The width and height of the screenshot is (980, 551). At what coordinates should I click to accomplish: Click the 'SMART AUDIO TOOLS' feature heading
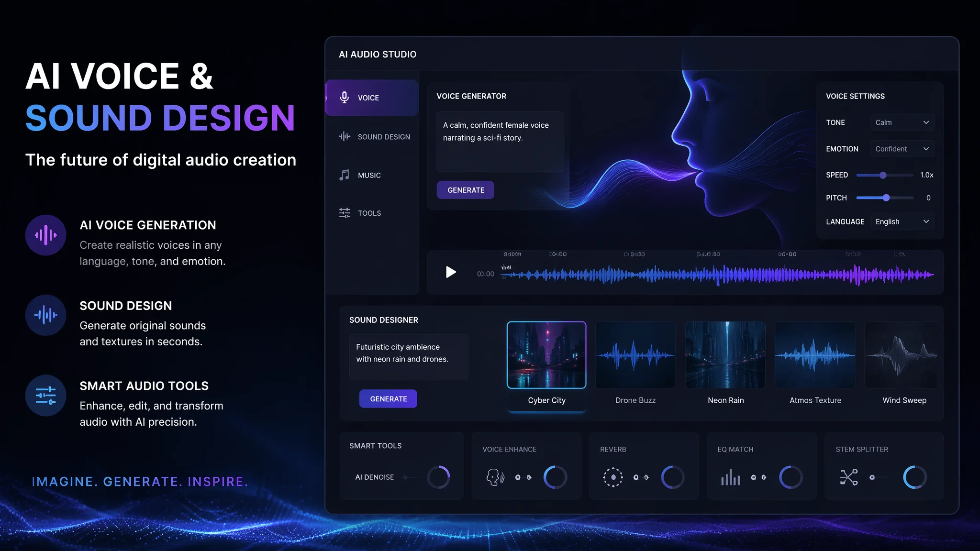point(144,386)
